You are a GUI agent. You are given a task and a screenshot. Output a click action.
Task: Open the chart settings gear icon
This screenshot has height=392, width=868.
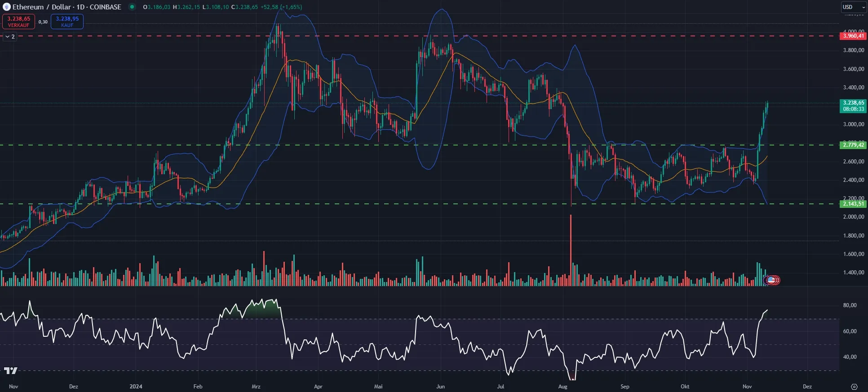854,386
